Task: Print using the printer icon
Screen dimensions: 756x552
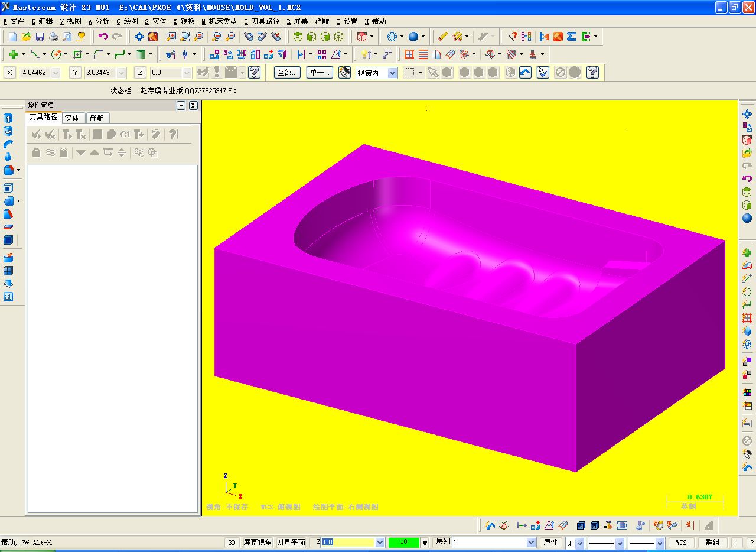Action: coord(54,37)
